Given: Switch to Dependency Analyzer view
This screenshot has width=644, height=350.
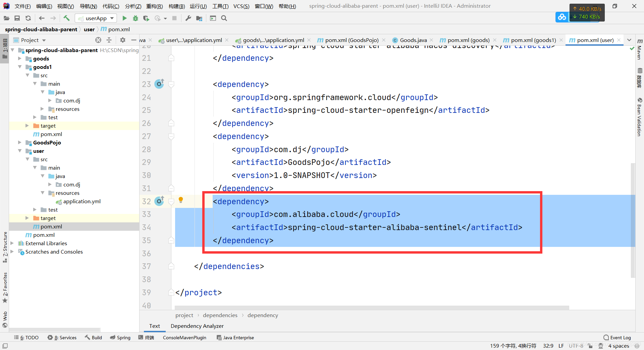Looking at the screenshot, I should (197, 326).
